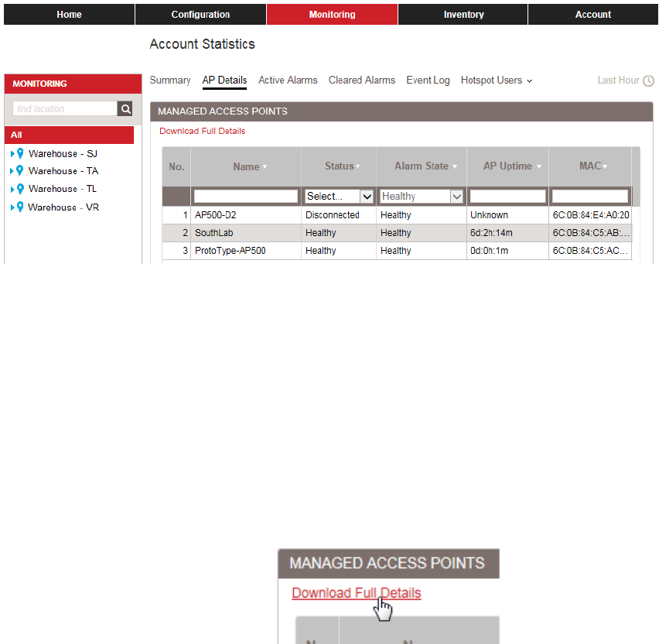View the Cleared Alarms sub-tab
The height and width of the screenshot is (644, 659).
362,80
